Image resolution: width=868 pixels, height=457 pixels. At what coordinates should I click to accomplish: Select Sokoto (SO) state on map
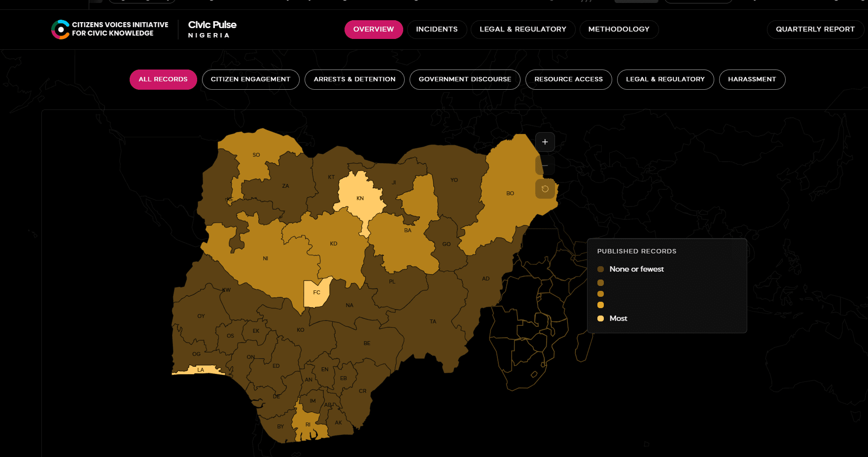click(256, 155)
